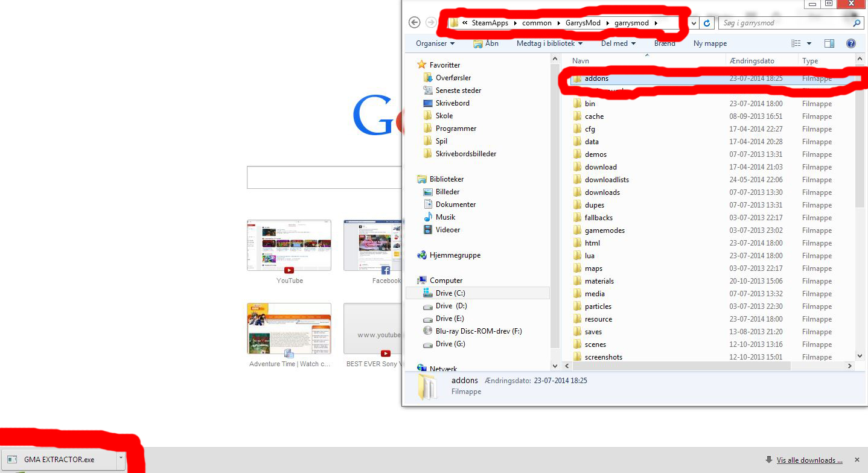Click the file icon on GMA EXTRACTOR.exe download
Screen dimensions: 868x473
pos(12,459)
